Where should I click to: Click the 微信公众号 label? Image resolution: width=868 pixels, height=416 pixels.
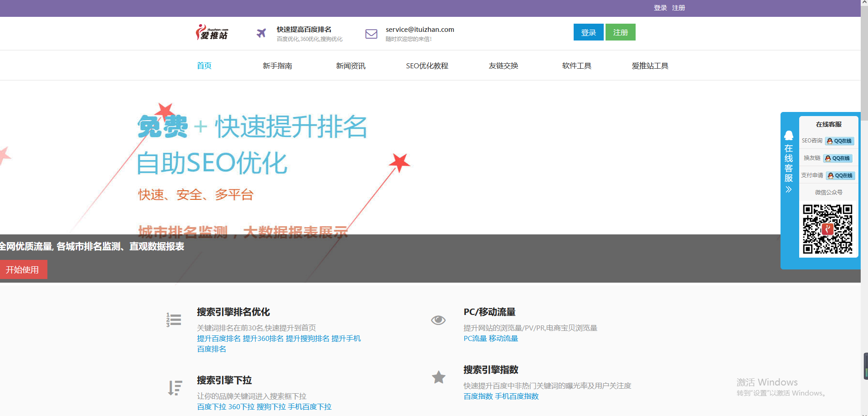pyautogui.click(x=828, y=192)
